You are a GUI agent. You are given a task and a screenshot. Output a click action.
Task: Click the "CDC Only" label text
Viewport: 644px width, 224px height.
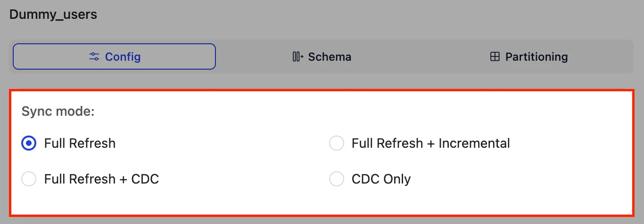tap(381, 179)
